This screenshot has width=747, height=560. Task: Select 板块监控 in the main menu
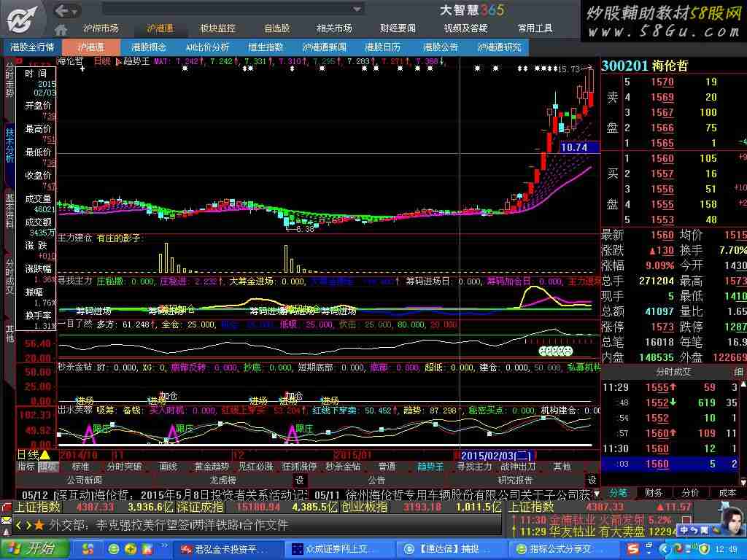(217, 28)
